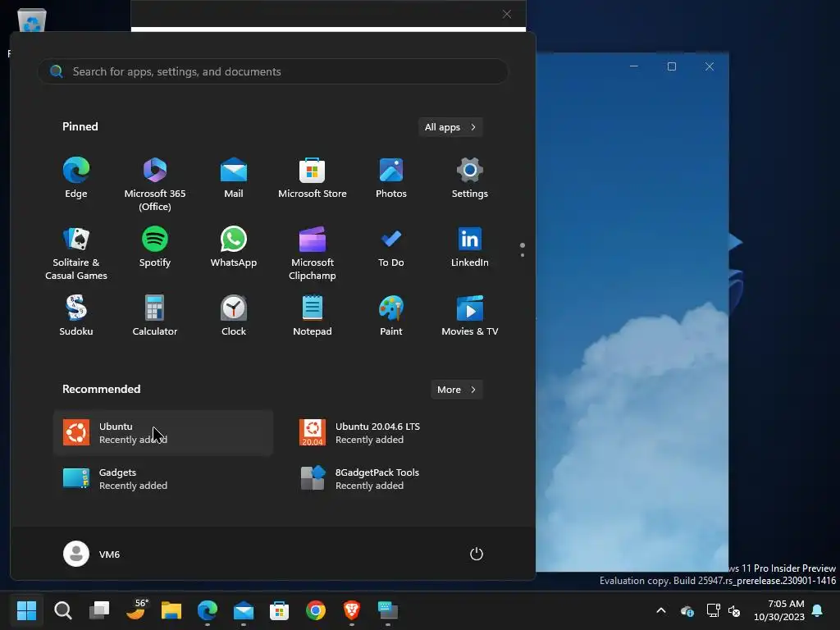Open recommended Ubuntu 20.04.6 LTS

pos(399,433)
